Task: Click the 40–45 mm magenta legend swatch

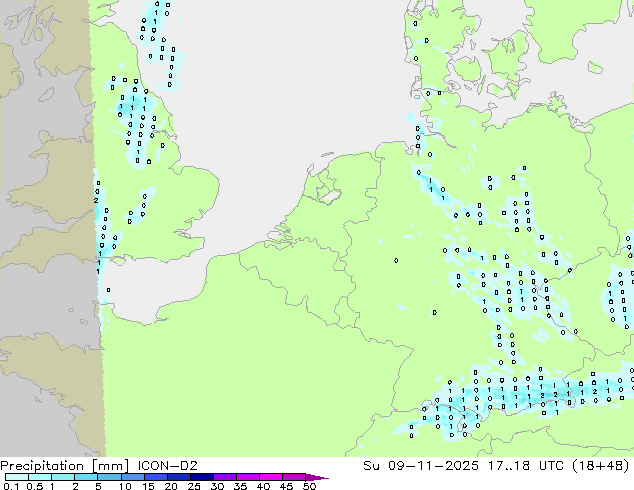Action: pyautogui.click(x=271, y=477)
